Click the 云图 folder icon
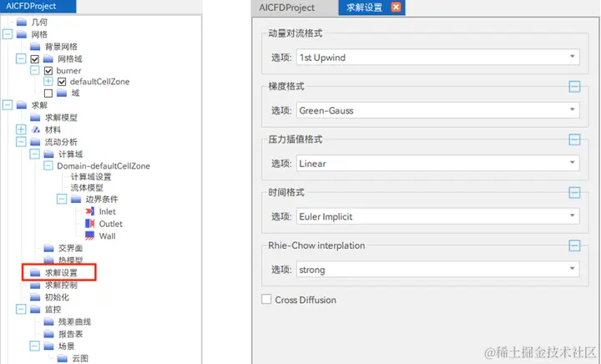The image size is (601, 364). tap(62, 358)
